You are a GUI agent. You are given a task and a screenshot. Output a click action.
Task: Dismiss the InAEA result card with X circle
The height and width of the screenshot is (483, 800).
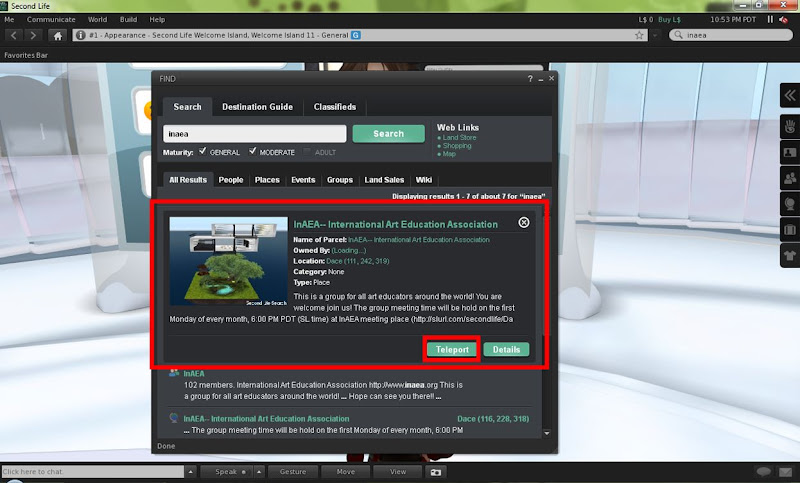click(523, 222)
